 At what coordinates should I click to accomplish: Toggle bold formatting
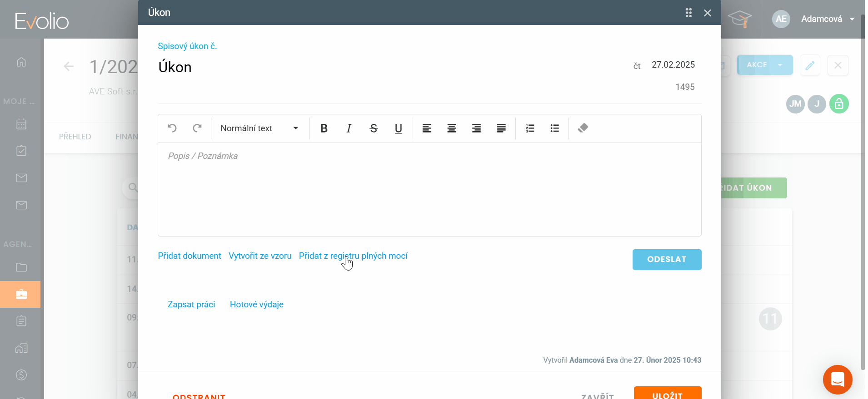coord(324,128)
